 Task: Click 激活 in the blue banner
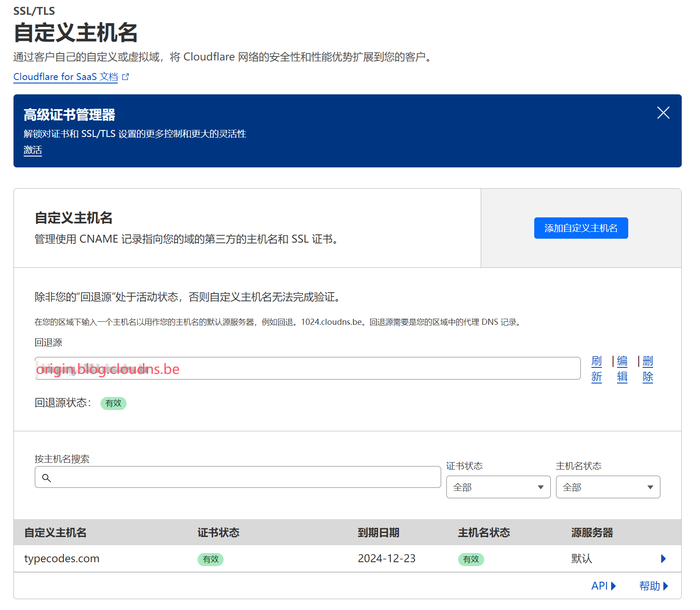point(33,150)
